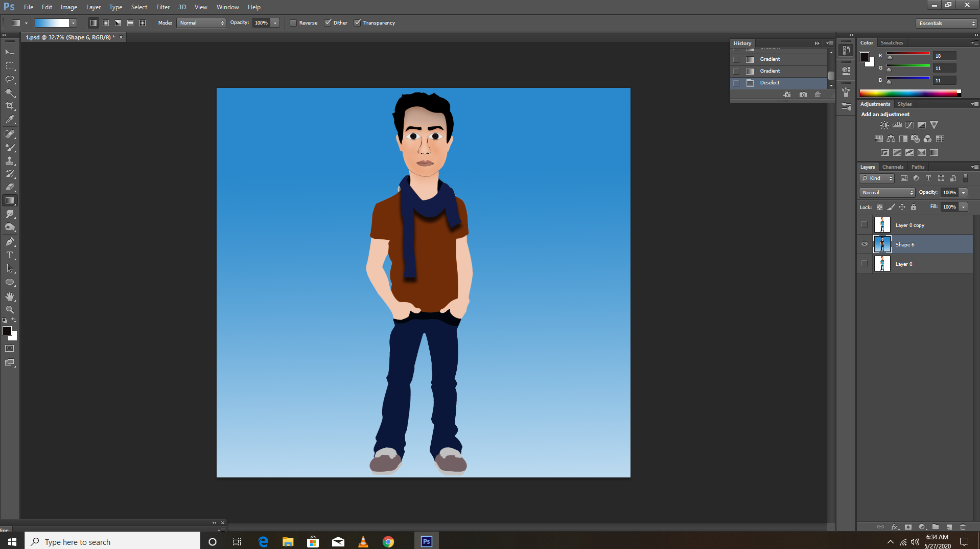Select the Magic Wand tool
The height and width of the screenshot is (549, 980).
click(x=10, y=93)
